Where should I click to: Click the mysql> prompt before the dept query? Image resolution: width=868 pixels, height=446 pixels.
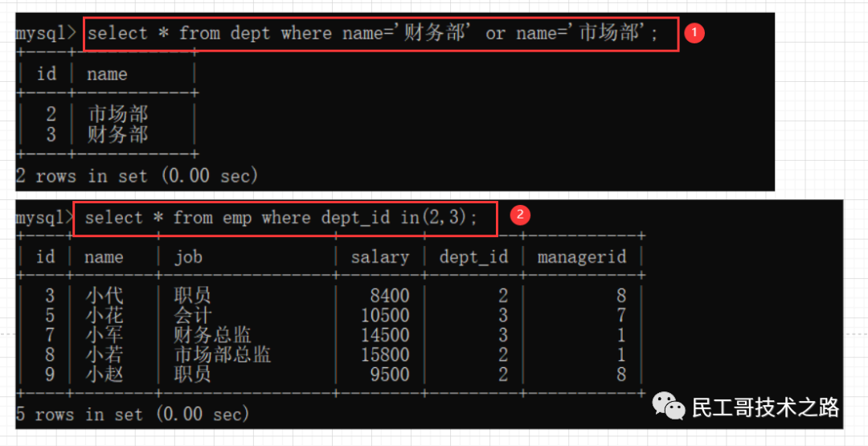[x=47, y=34]
